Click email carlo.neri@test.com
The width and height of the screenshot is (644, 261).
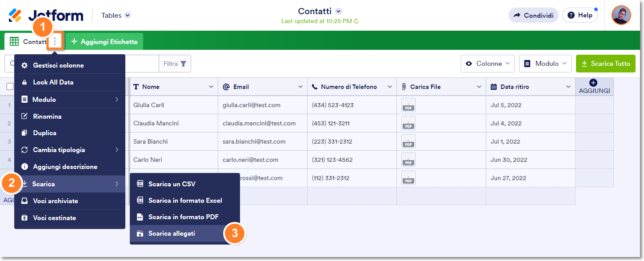pos(251,160)
